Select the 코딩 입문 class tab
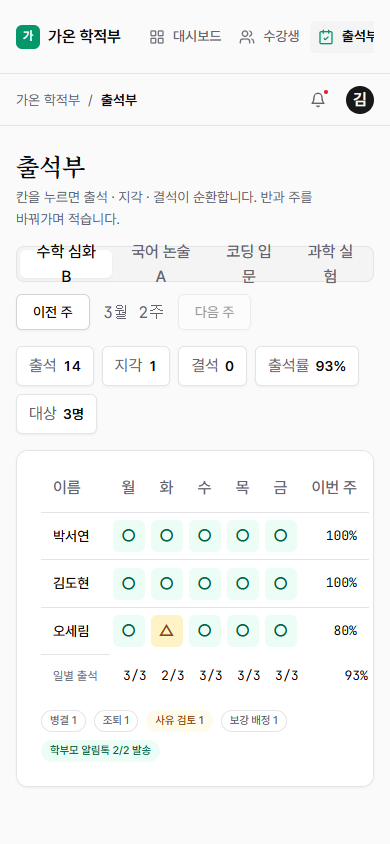This screenshot has width=390, height=844. 248,264
